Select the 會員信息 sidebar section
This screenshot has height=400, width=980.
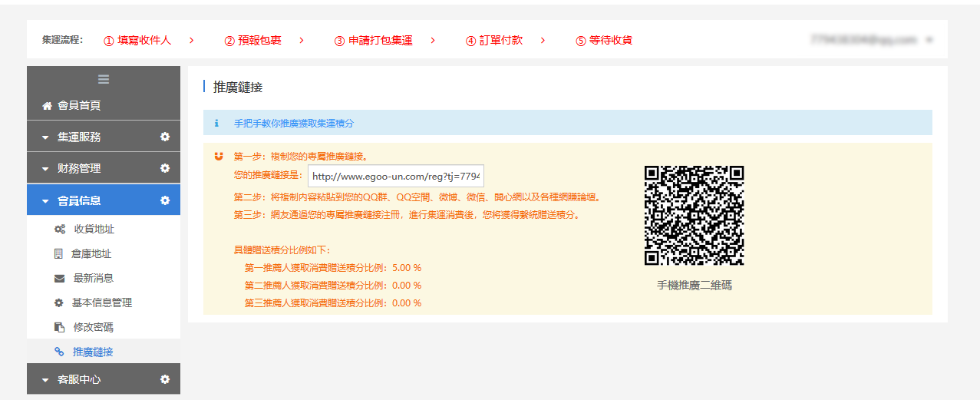[x=104, y=200]
